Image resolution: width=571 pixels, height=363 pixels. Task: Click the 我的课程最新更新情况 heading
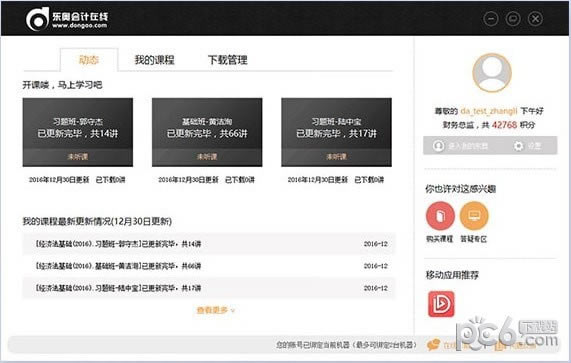[x=97, y=221]
